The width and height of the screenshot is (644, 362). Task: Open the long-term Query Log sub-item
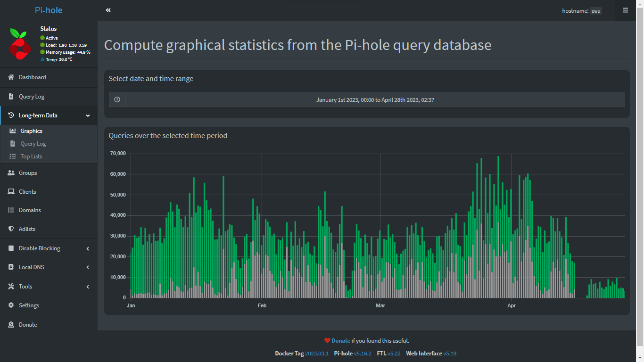33,144
